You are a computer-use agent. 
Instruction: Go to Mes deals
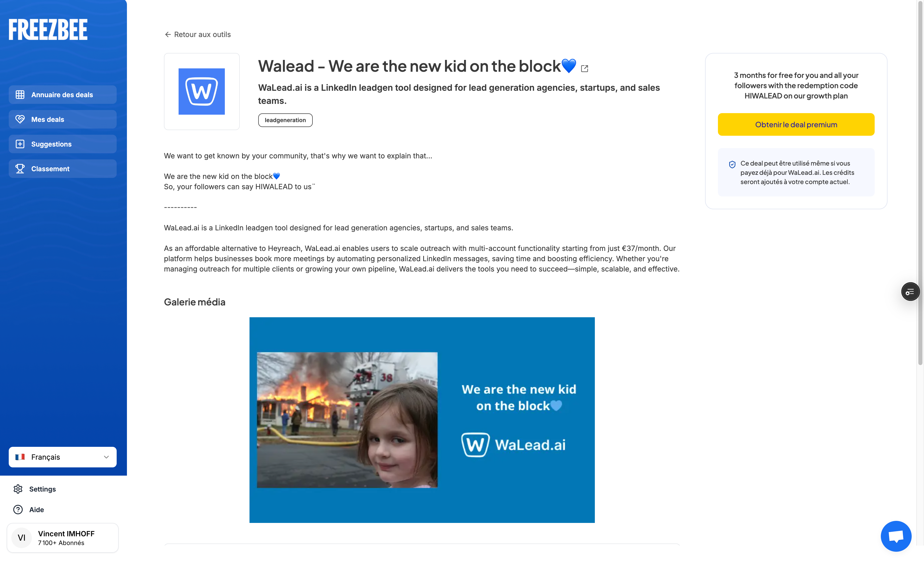(x=63, y=119)
